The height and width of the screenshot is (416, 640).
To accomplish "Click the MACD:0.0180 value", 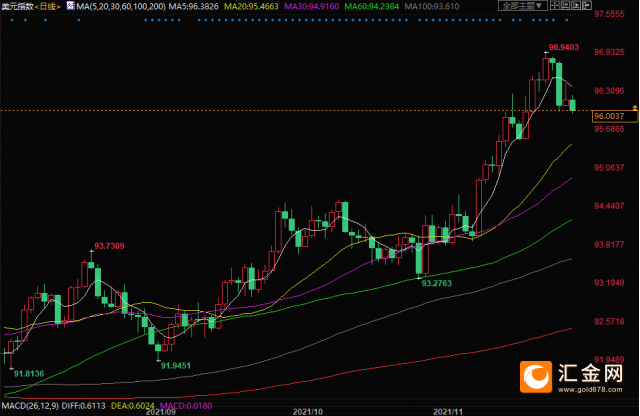I will 186,406.
